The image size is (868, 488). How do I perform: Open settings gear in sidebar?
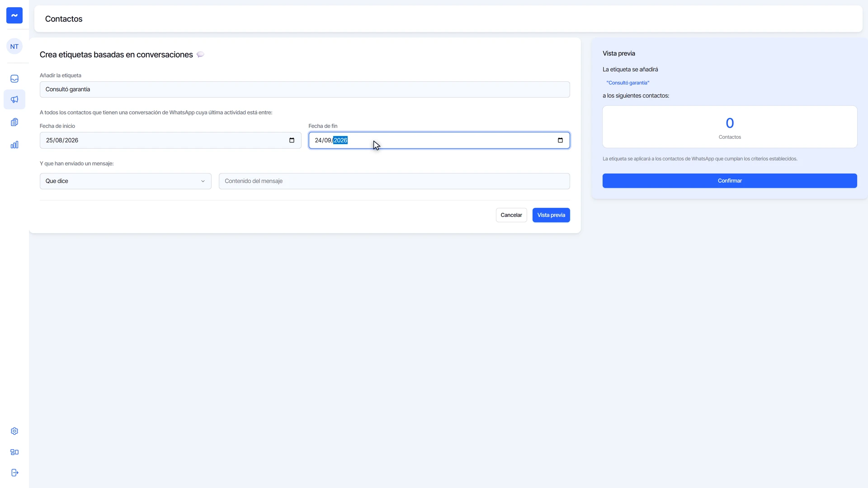point(14,431)
